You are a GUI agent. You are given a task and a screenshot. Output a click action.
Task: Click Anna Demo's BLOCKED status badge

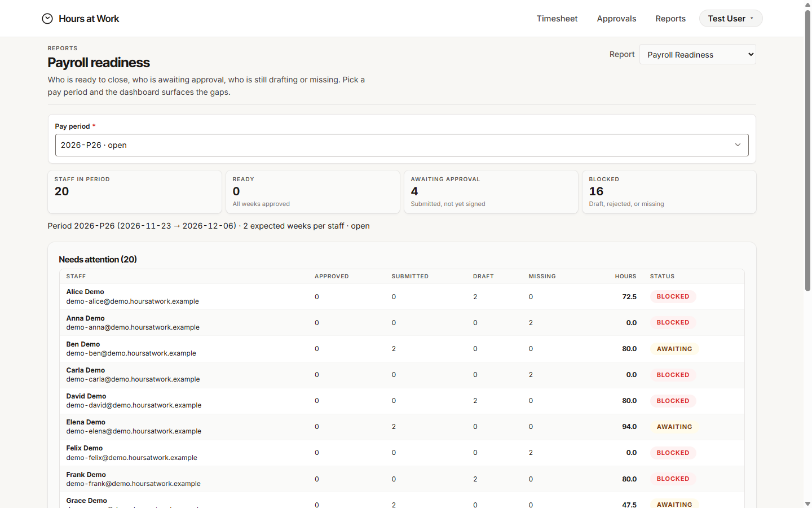673,322
